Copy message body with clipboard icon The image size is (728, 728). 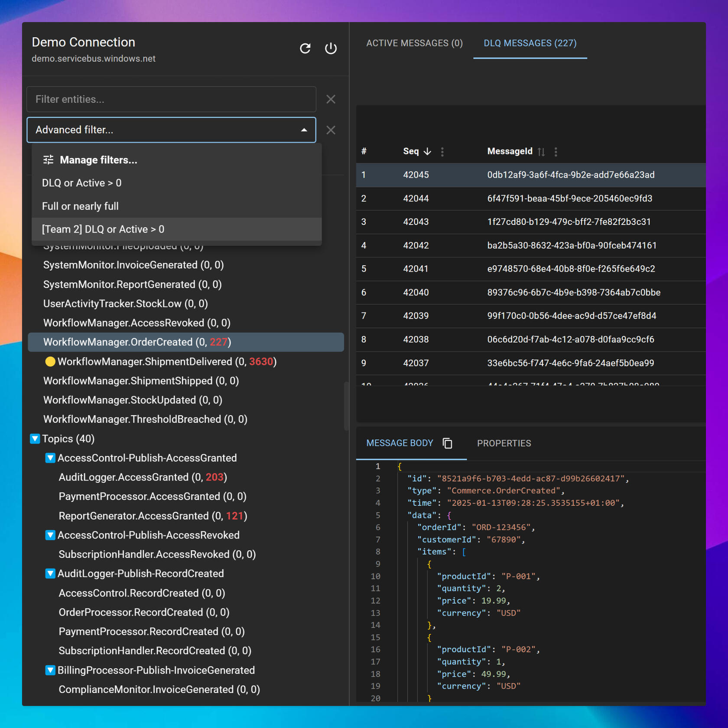click(x=448, y=443)
